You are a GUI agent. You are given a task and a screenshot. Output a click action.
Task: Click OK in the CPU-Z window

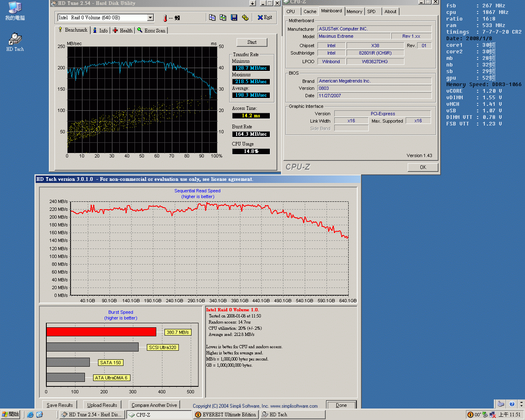click(423, 167)
